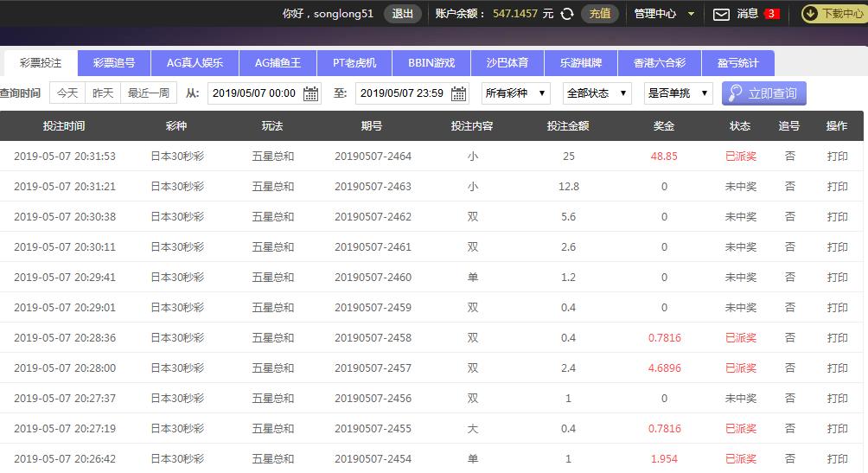Open calendar picker for end date
868x473 pixels.
(458, 93)
